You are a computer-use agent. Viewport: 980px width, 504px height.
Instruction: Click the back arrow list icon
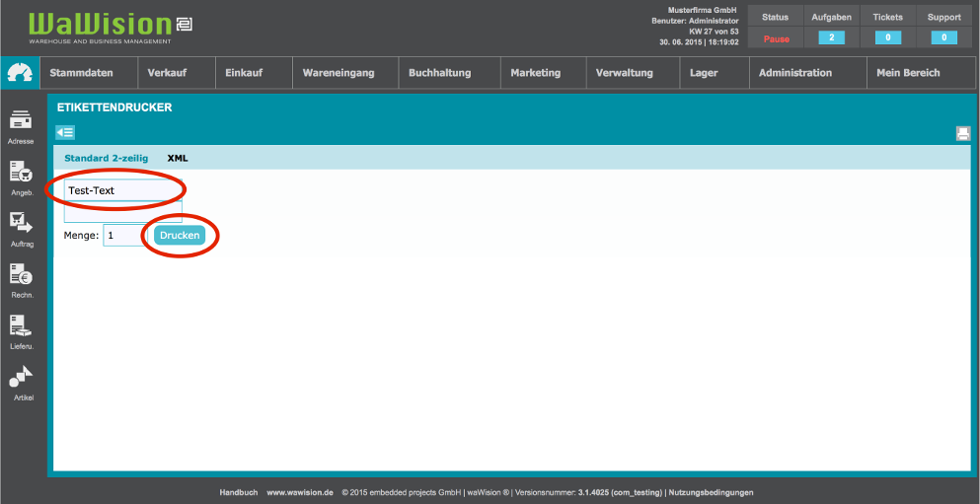[x=65, y=132]
